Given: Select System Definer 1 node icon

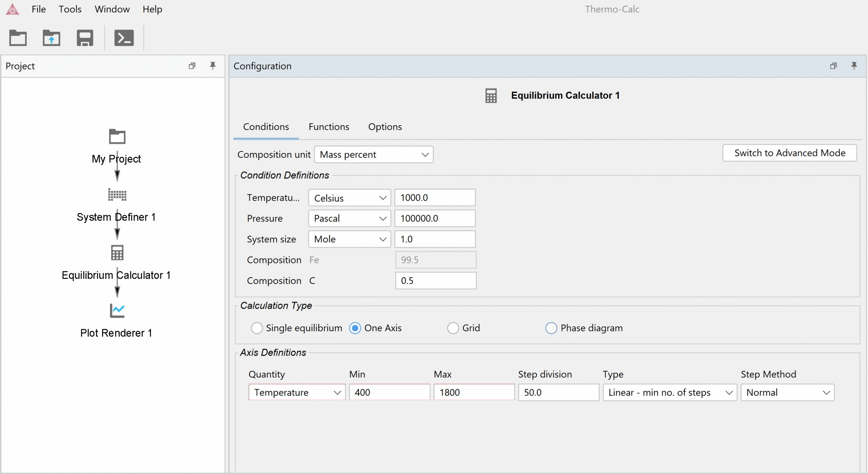Looking at the screenshot, I should (x=117, y=195).
